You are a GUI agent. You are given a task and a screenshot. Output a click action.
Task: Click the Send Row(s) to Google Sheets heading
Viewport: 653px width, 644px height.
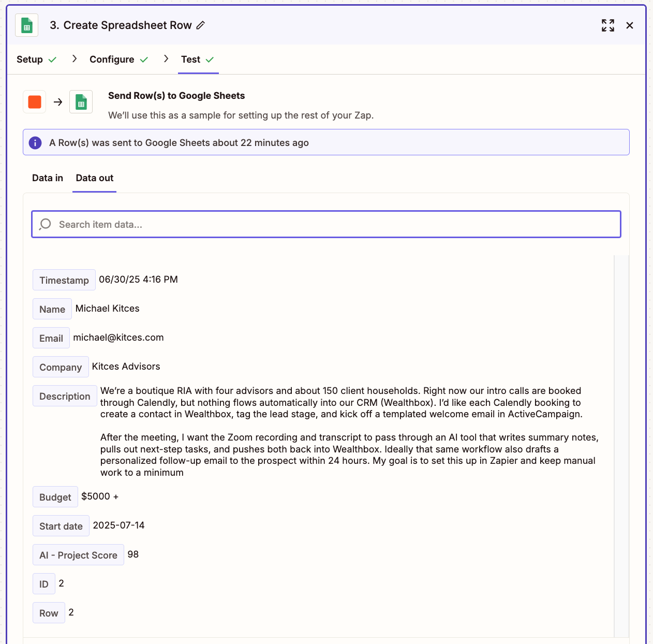[x=176, y=96]
